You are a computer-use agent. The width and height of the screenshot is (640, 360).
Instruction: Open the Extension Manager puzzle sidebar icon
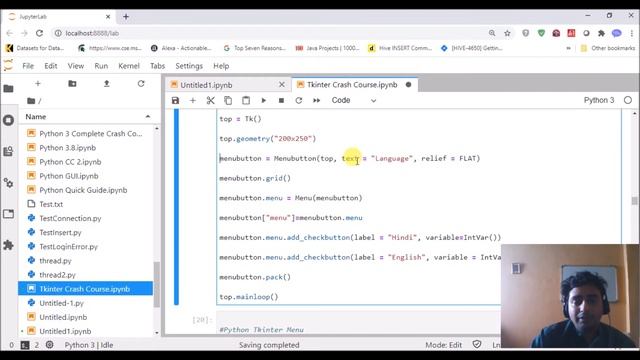pos(9,245)
